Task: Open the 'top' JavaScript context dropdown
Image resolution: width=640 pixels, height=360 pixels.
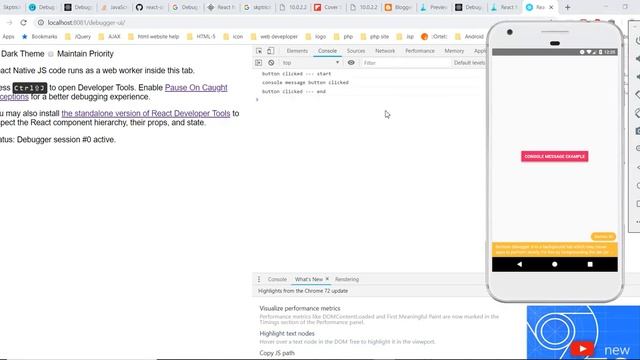Action: 311,63
